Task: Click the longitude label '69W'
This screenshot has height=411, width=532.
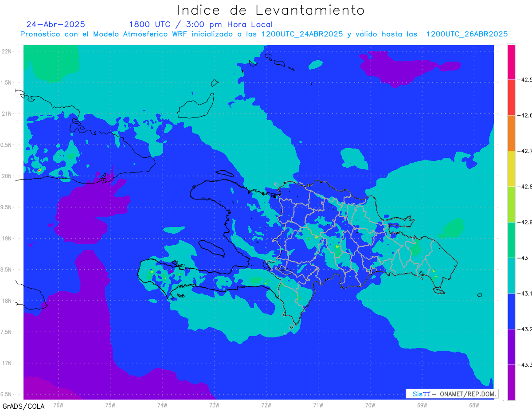Action: pos(422,405)
